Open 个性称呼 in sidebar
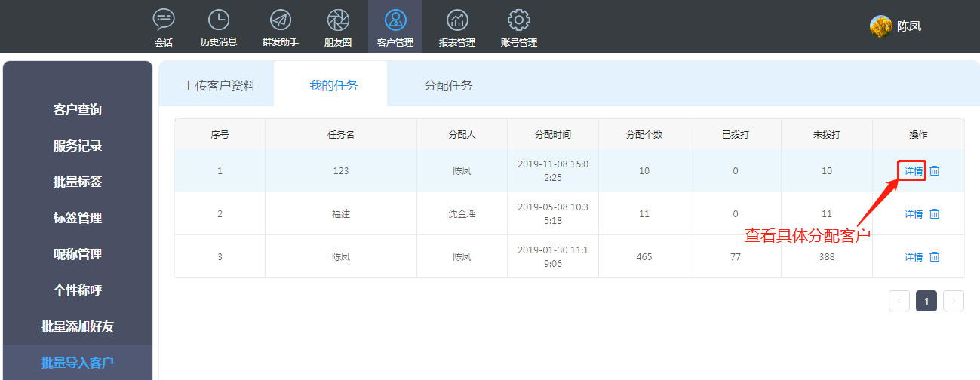Screen dimensions: 980x380 (78, 290)
